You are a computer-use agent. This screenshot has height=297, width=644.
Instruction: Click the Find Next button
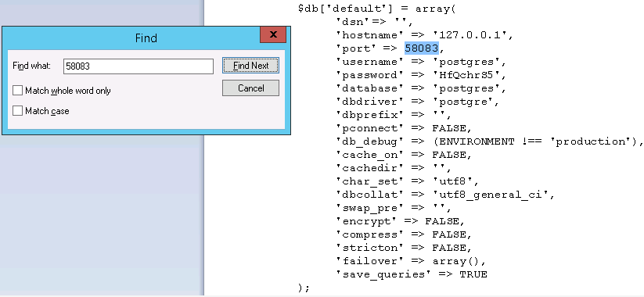[250, 65]
